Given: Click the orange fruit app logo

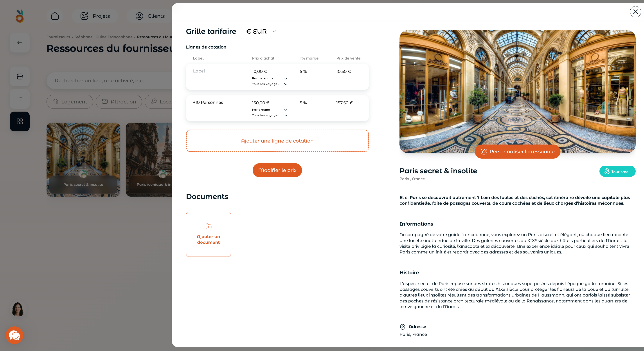Looking at the screenshot, I should [20, 16].
